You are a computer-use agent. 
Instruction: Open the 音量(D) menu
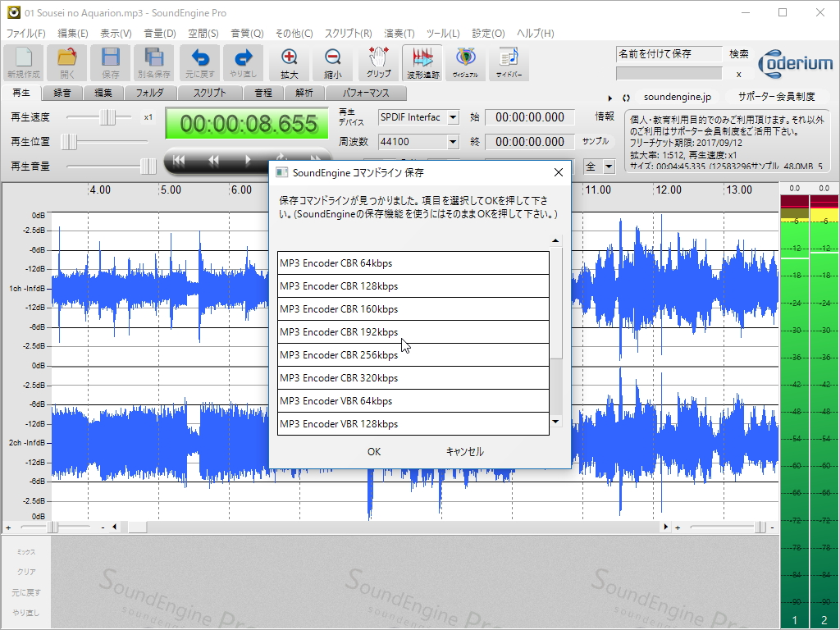[x=160, y=33]
